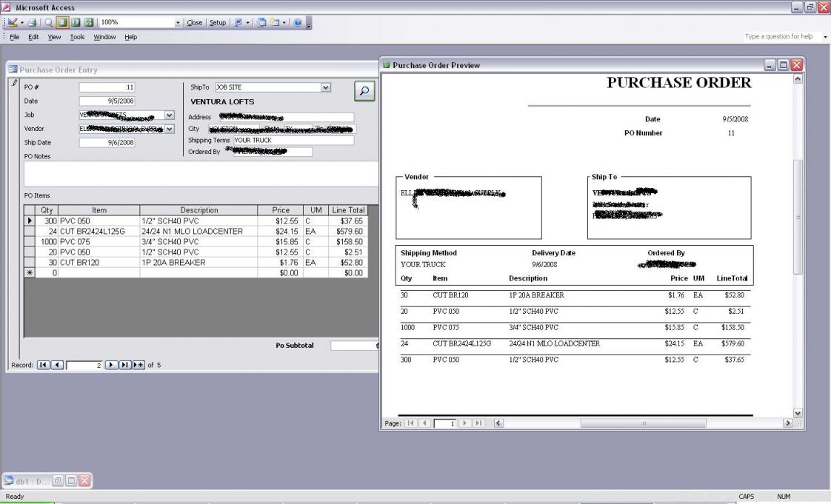Image resolution: width=831 pixels, height=504 pixels.
Task: Open the Vendor combo box dropdown
Action: pos(169,129)
